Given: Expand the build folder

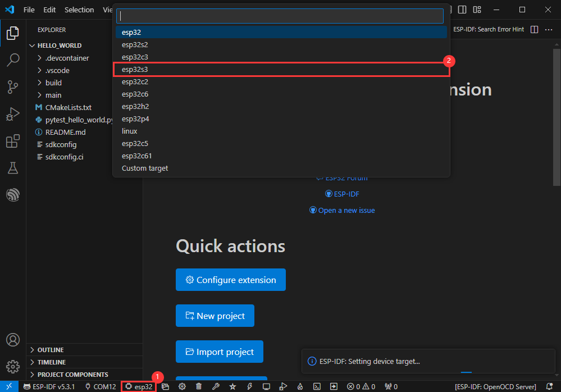Looking at the screenshot, I should [53, 83].
